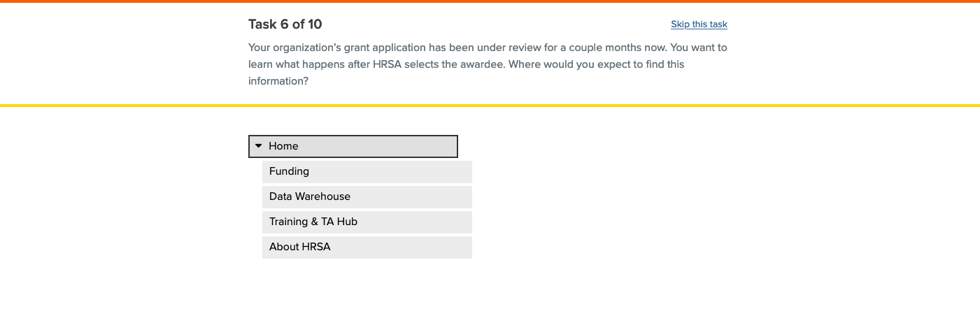Click the Task 6 of 10 heading

[x=285, y=24]
